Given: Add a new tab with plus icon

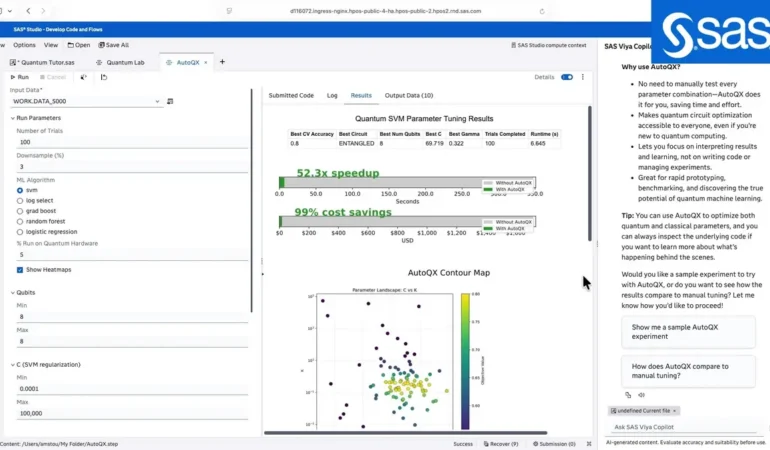Looking at the screenshot, I should (222, 62).
